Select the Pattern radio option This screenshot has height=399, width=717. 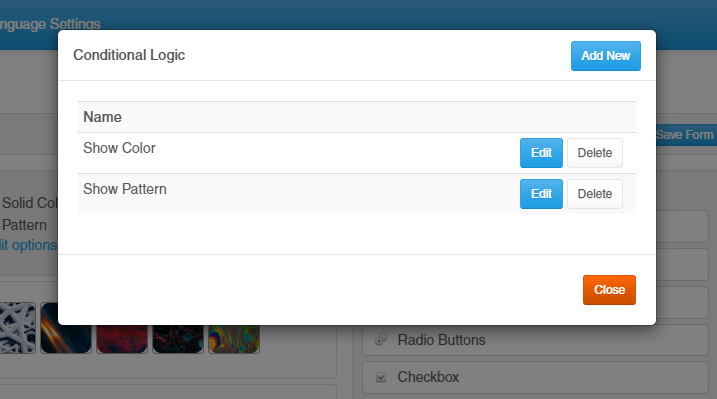(24, 225)
